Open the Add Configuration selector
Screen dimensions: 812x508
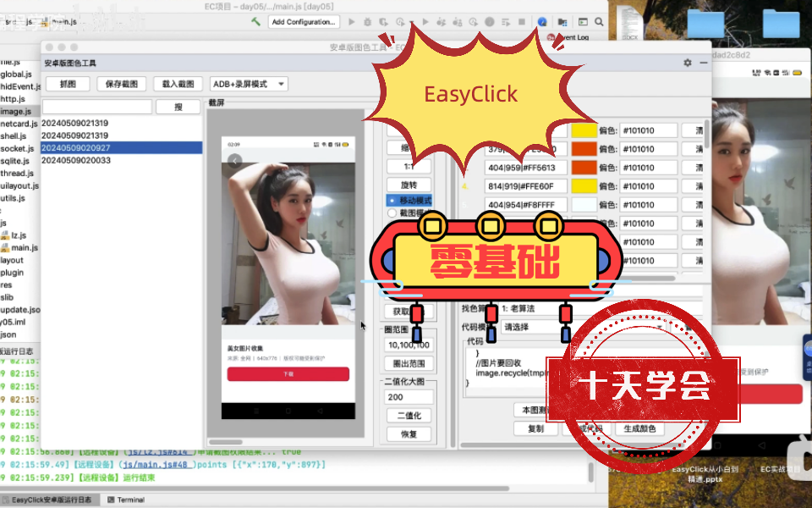tap(304, 22)
